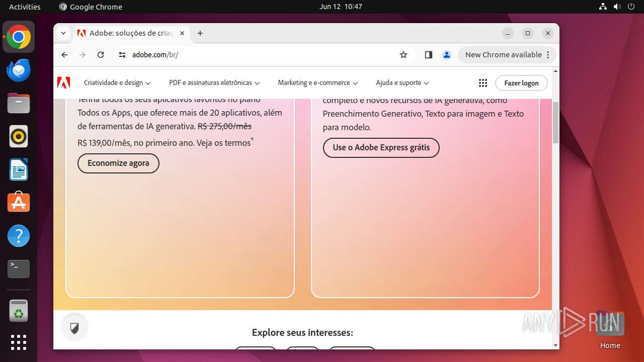Click the Veja os termos text
The height and width of the screenshot is (362, 644).
[223, 143]
